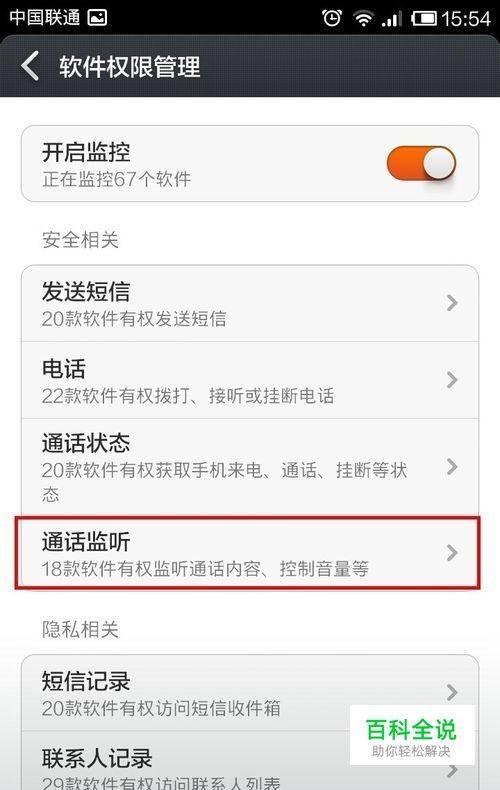Tap the 百科全说 watermark logo
The image size is (500, 790).
pyautogui.click(x=412, y=735)
